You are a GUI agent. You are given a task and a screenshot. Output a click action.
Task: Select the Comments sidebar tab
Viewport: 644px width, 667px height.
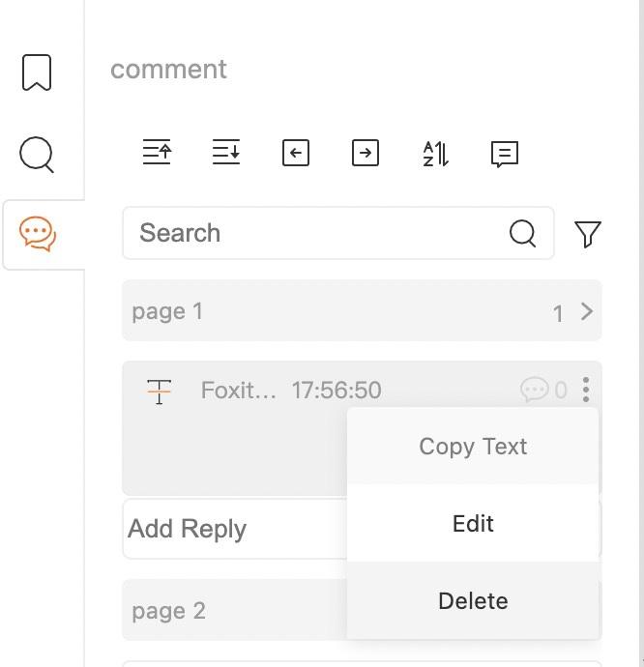tap(38, 234)
